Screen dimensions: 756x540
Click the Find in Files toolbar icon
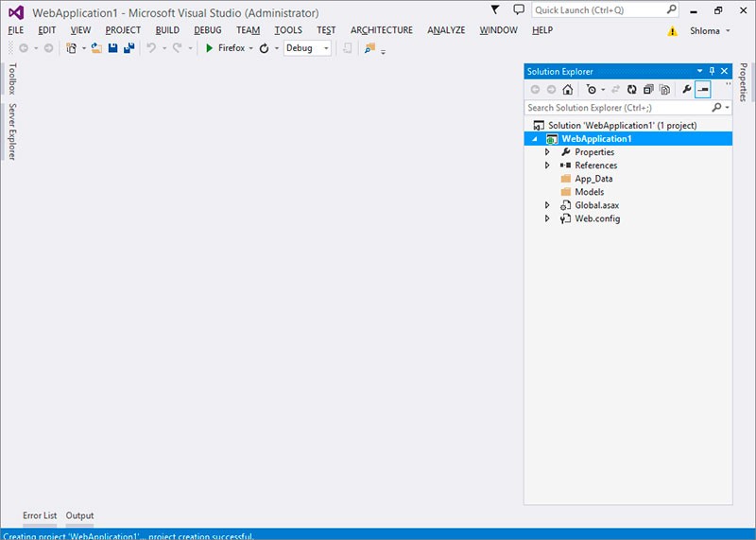[x=369, y=48]
